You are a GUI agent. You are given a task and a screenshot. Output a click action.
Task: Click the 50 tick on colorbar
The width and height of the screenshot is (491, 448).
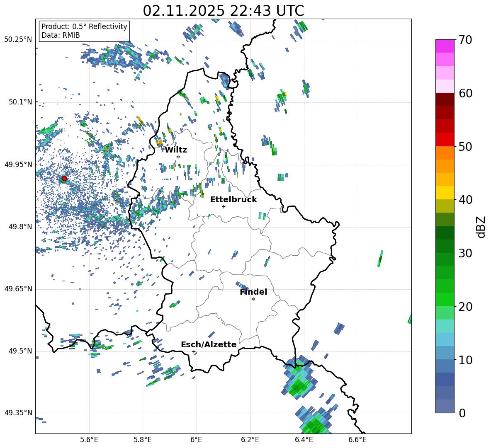(x=465, y=146)
